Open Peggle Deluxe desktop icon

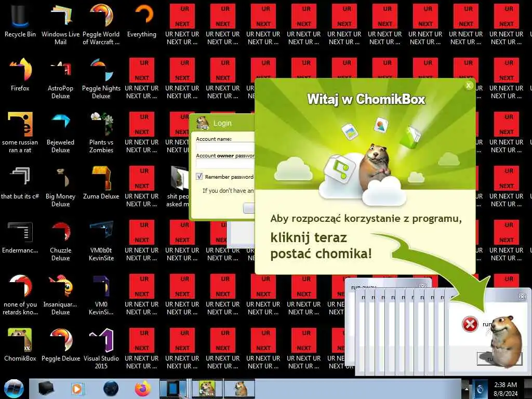(x=60, y=345)
